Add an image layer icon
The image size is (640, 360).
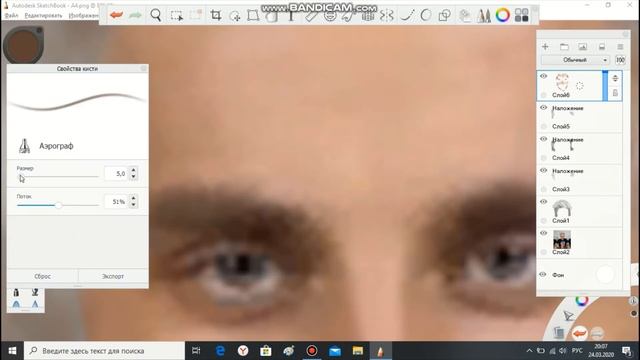(x=582, y=47)
